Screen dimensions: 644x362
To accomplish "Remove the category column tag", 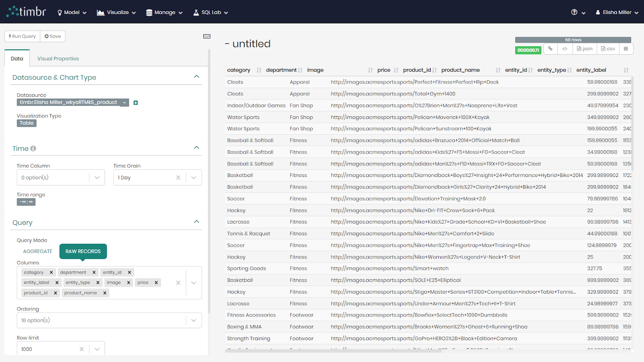I will (x=51, y=272).
